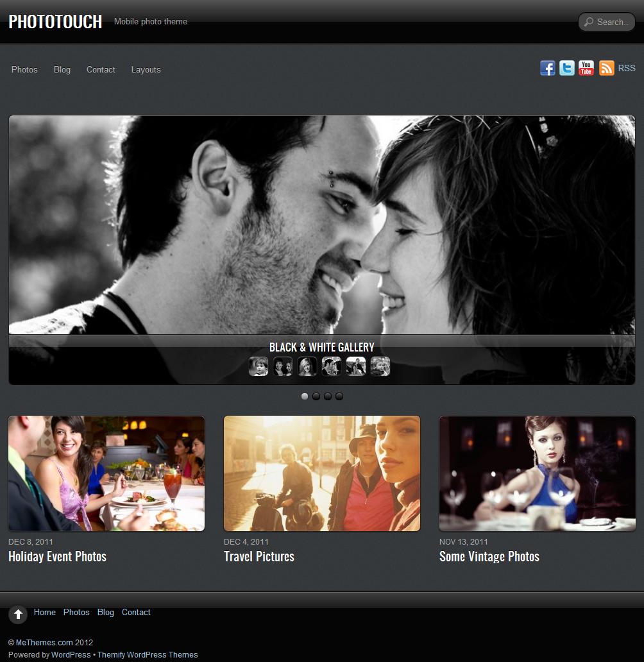Open the Black & White Gallery title

pos(322,348)
